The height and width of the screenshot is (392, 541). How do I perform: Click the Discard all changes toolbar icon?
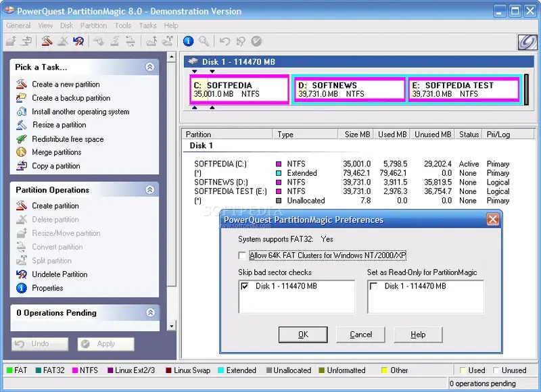[241, 41]
